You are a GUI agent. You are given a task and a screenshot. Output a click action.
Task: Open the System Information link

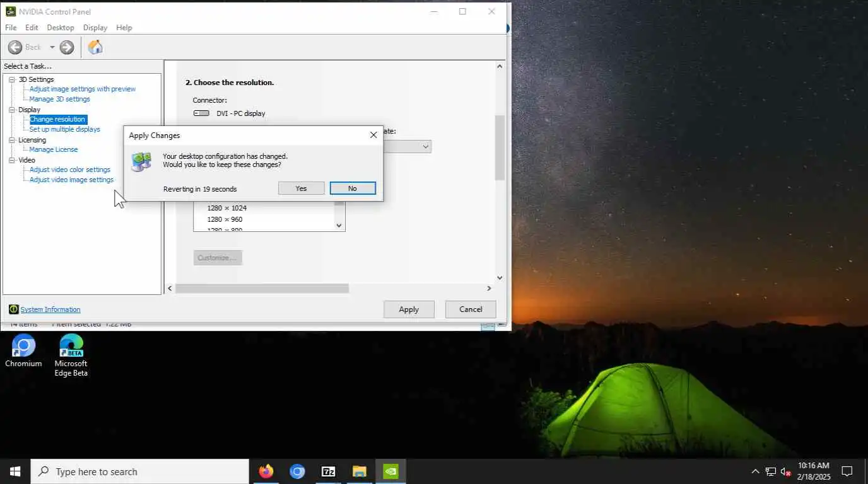[x=50, y=309]
